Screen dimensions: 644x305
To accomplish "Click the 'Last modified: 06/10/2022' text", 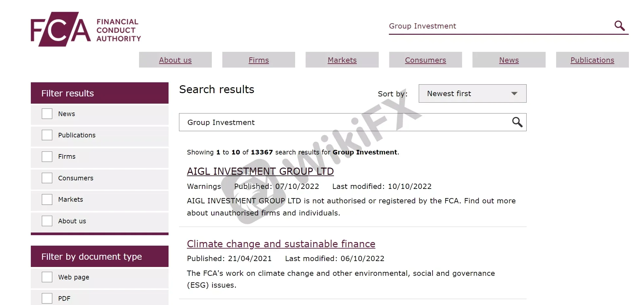I will point(335,258).
